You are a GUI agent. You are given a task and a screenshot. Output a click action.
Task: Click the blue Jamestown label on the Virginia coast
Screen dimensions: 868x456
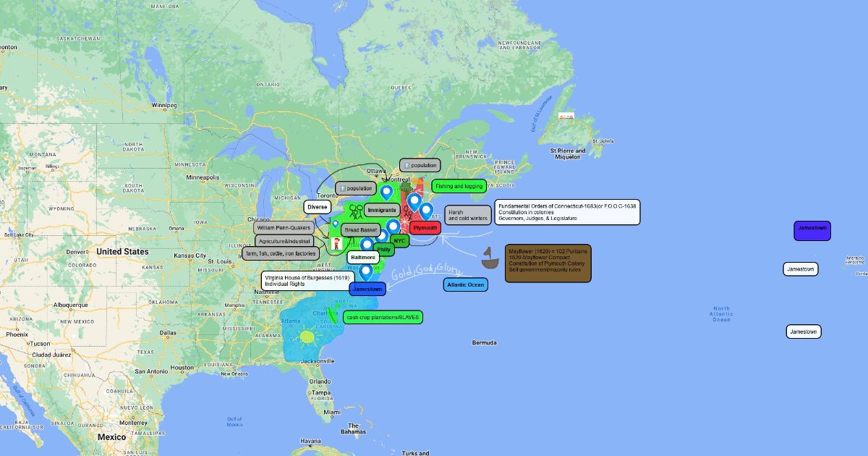(x=367, y=289)
